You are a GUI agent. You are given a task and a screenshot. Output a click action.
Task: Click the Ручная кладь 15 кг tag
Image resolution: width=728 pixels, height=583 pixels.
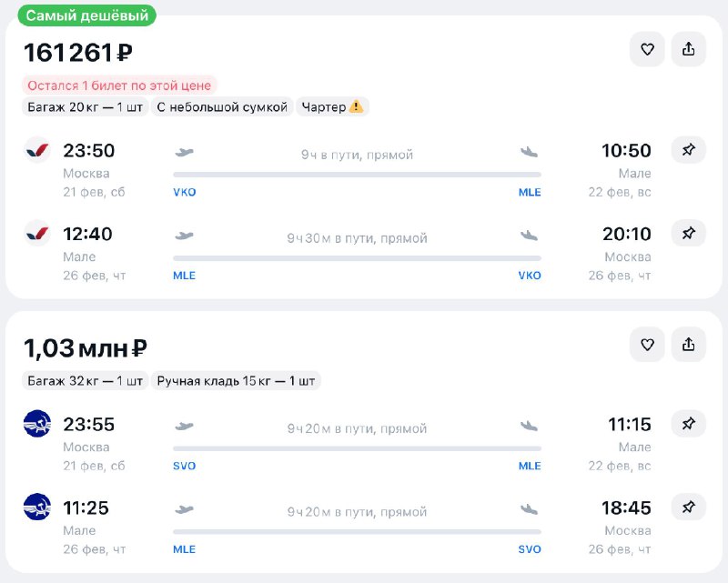(x=236, y=381)
